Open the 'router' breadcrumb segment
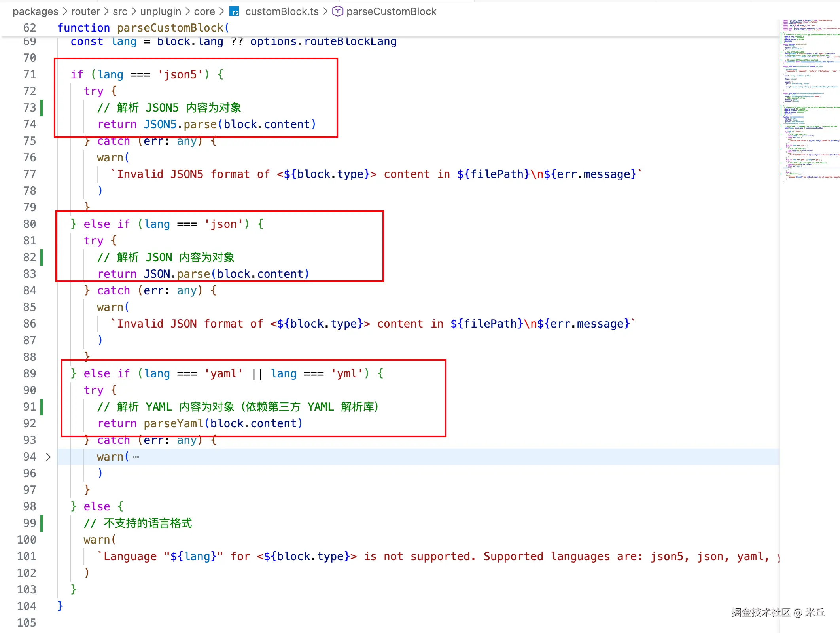This screenshot has width=840, height=633. 85,11
